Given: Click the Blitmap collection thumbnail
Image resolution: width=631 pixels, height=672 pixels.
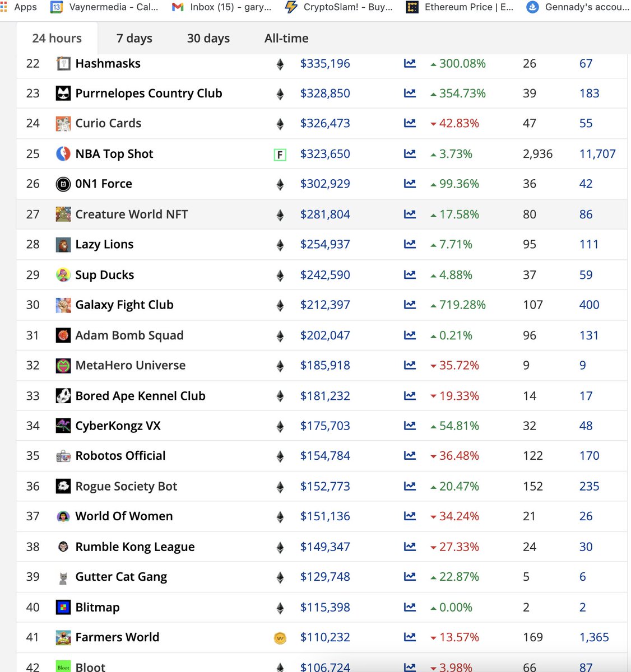Looking at the screenshot, I should (x=63, y=607).
